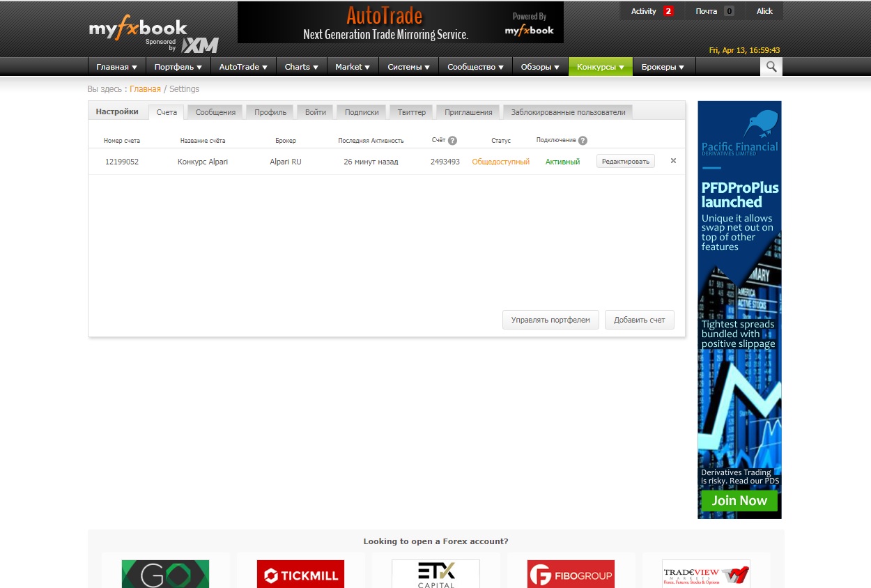Click the account value 2493493
Screen dimensions: 871x588
point(445,162)
